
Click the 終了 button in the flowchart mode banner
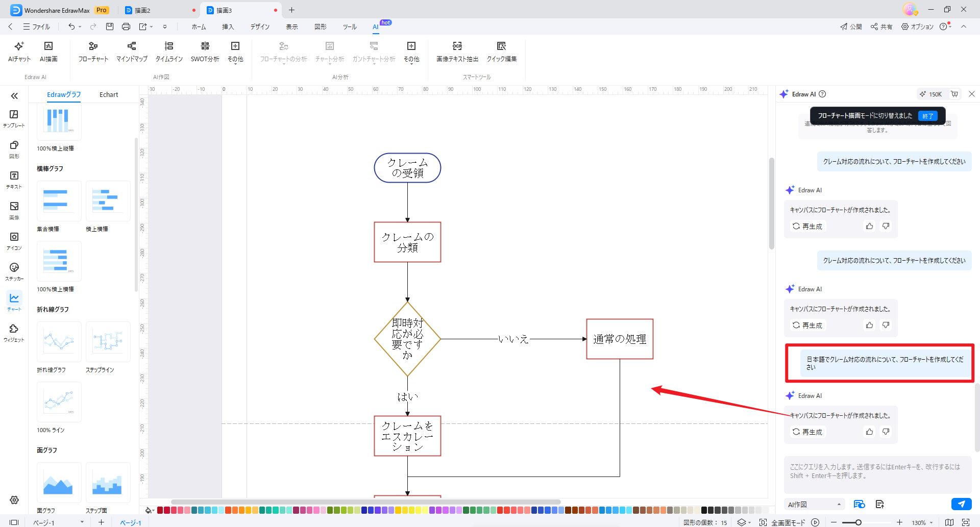(927, 116)
